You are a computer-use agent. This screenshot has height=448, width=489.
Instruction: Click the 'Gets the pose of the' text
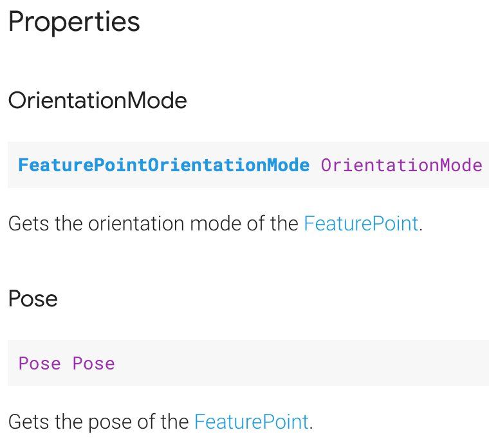pos(98,422)
